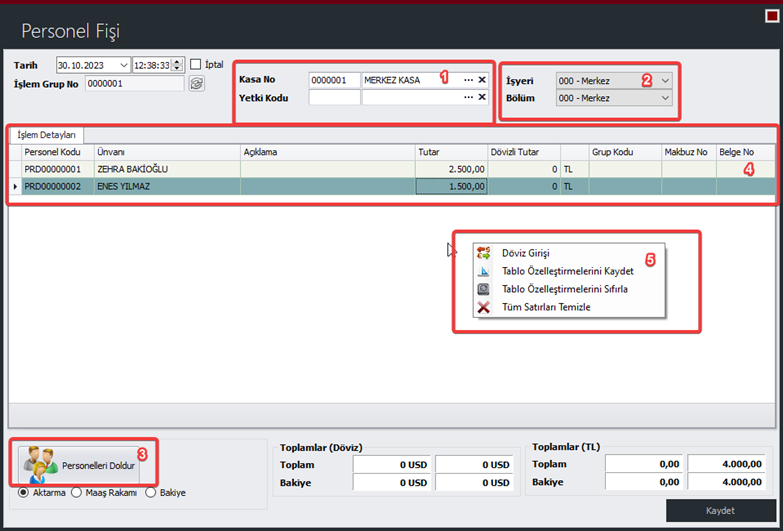783x531 pixels.
Task: Select the Maaş Rakamı radio button
Action: click(76, 492)
